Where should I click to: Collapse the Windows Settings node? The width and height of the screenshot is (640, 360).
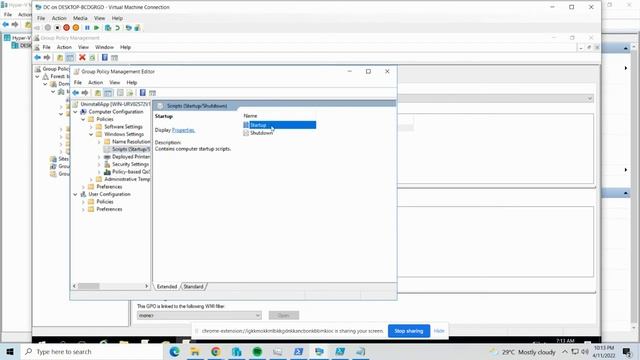coord(91,134)
